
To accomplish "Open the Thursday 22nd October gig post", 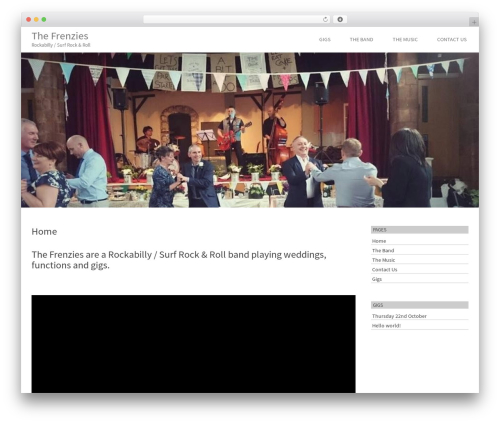I will tap(399, 316).
